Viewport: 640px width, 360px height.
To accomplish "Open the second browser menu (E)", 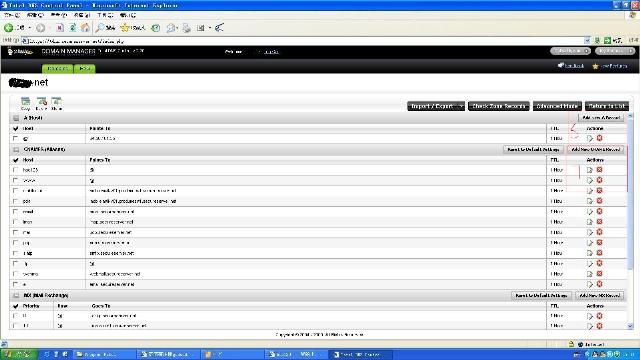I will coord(35,15).
